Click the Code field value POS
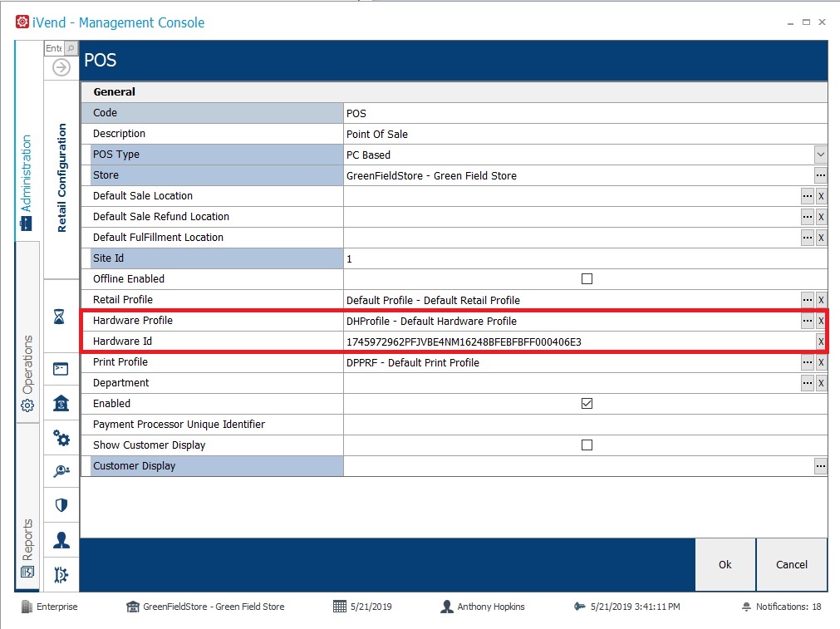Image resolution: width=840 pixels, height=629 pixels. [585, 113]
